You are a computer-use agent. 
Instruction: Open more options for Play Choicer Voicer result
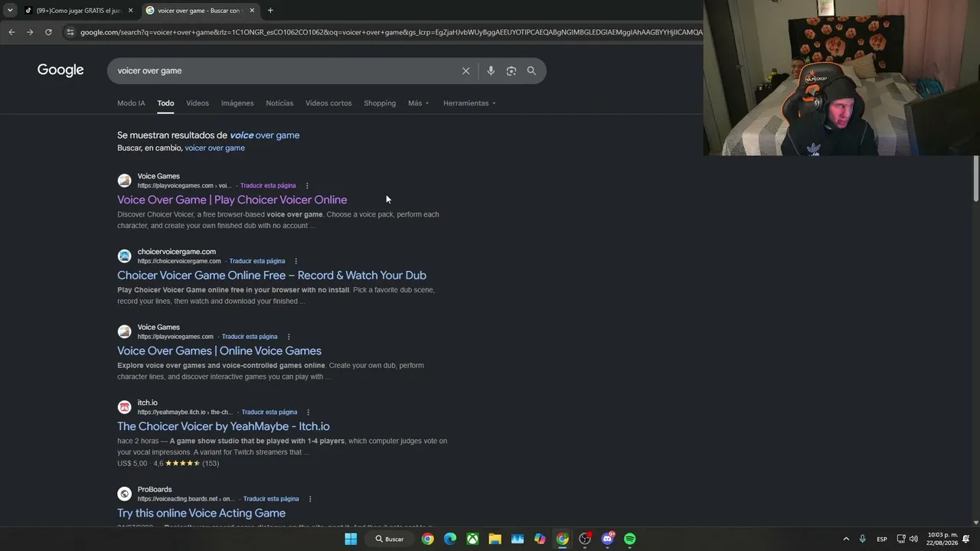[x=307, y=186]
